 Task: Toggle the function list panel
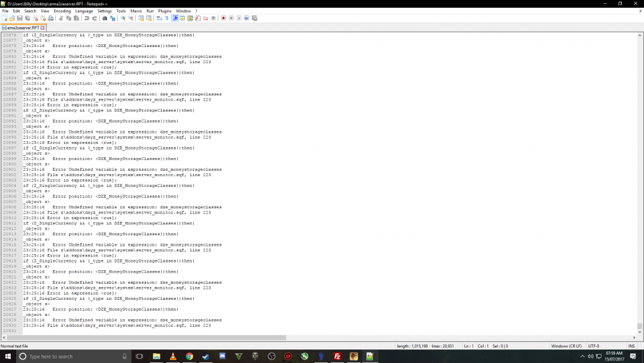[x=198, y=18]
